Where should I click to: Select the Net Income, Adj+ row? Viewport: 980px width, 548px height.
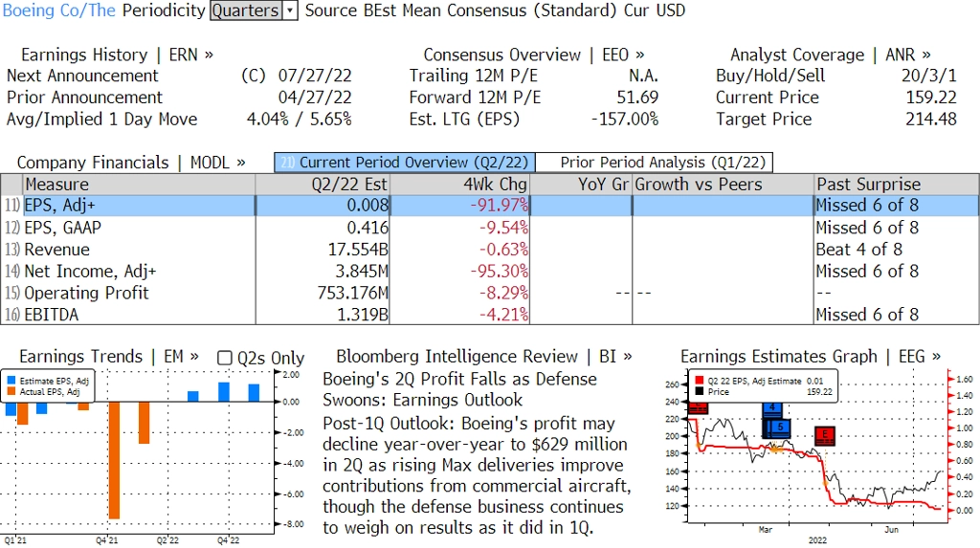490,272
